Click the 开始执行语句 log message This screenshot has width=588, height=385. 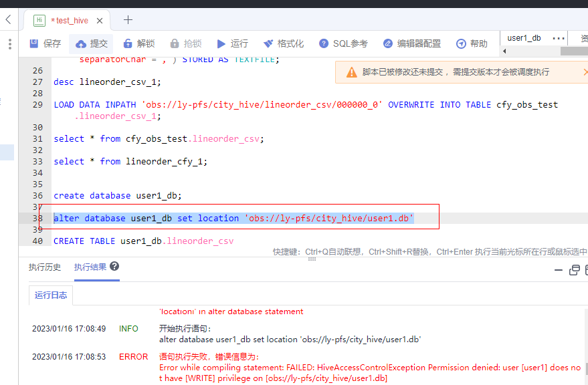(185, 329)
